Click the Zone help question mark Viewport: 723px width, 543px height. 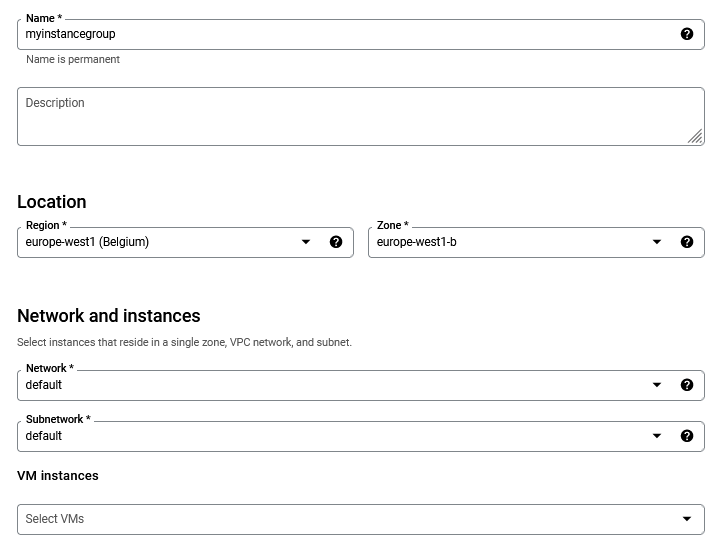[x=687, y=242]
